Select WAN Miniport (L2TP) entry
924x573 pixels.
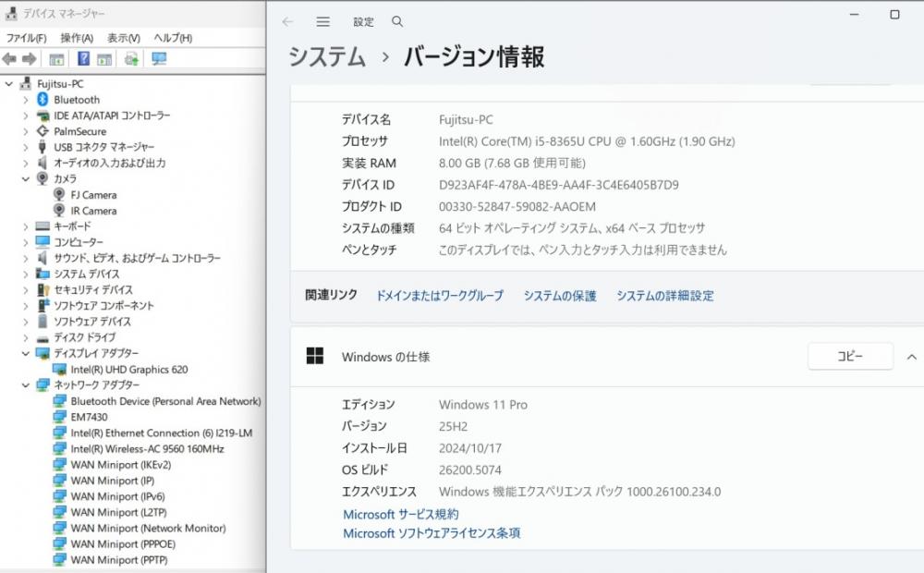coord(118,512)
